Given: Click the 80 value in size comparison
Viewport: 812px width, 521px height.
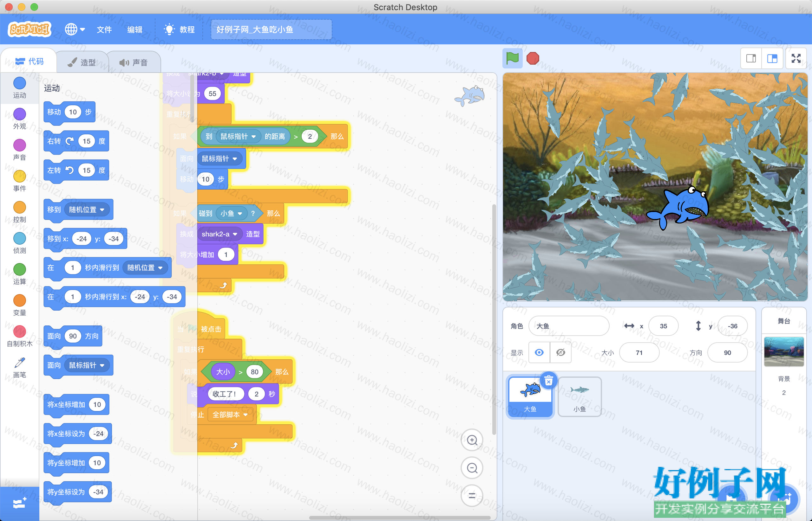Looking at the screenshot, I should point(254,372).
